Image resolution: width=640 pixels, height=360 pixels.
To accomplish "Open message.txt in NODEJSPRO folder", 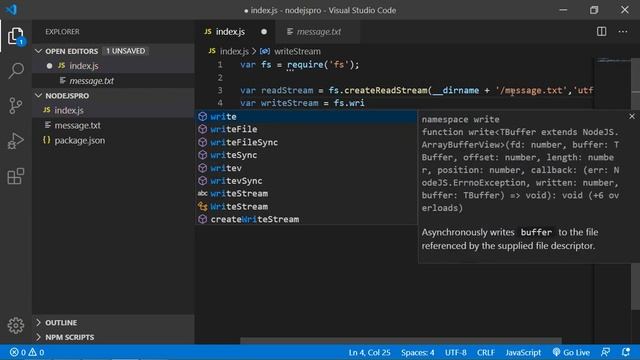I will pos(113,125).
